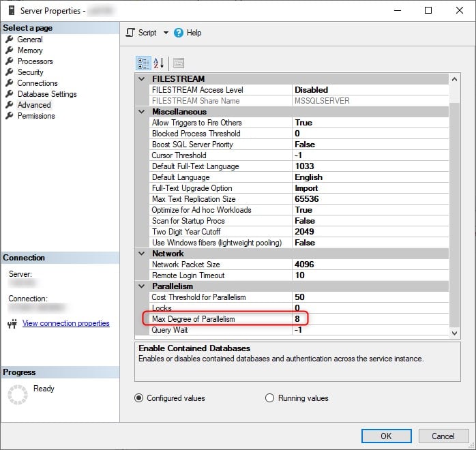Image resolution: width=476 pixels, height=450 pixels.
Task: Select Use Windows fibers row
Action: pos(299,243)
